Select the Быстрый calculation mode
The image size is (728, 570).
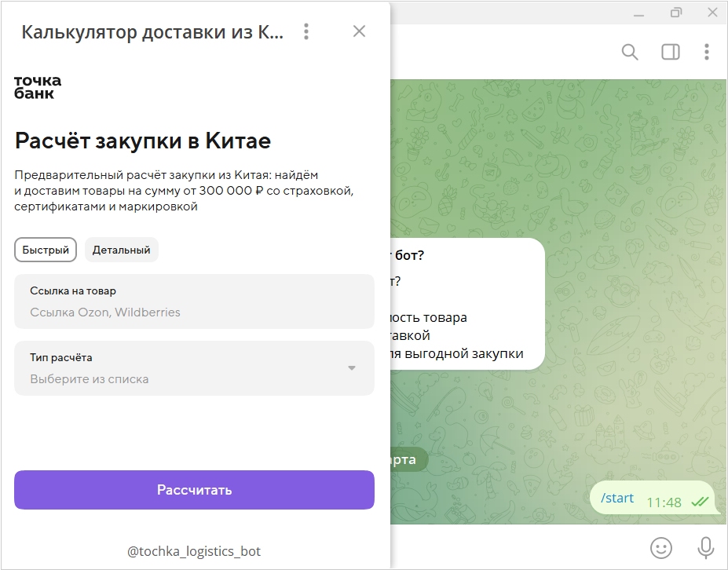pos(46,250)
